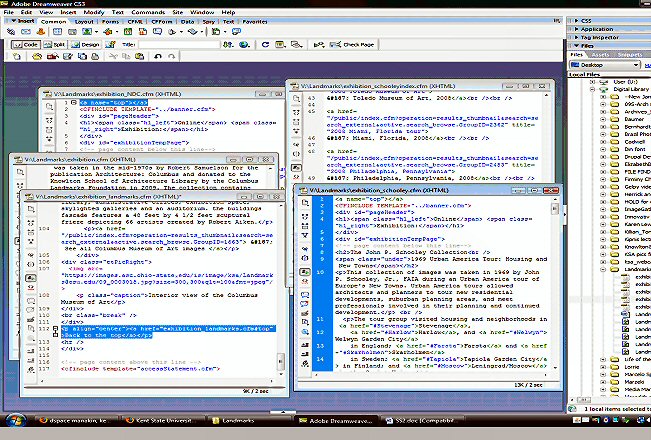
Task: Open Landmarks folder taskbar button
Action: pyautogui.click(x=247, y=420)
